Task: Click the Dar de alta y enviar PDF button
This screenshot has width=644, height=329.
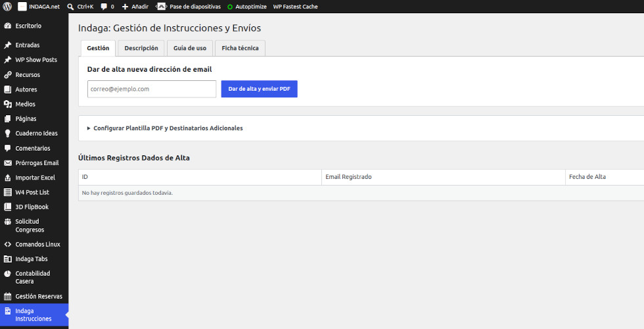Action: point(259,89)
